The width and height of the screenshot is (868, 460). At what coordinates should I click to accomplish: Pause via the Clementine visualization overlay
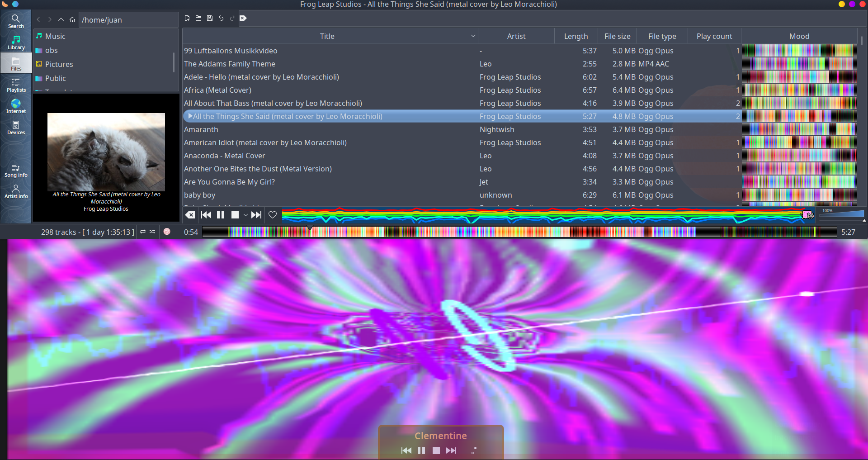click(x=421, y=451)
